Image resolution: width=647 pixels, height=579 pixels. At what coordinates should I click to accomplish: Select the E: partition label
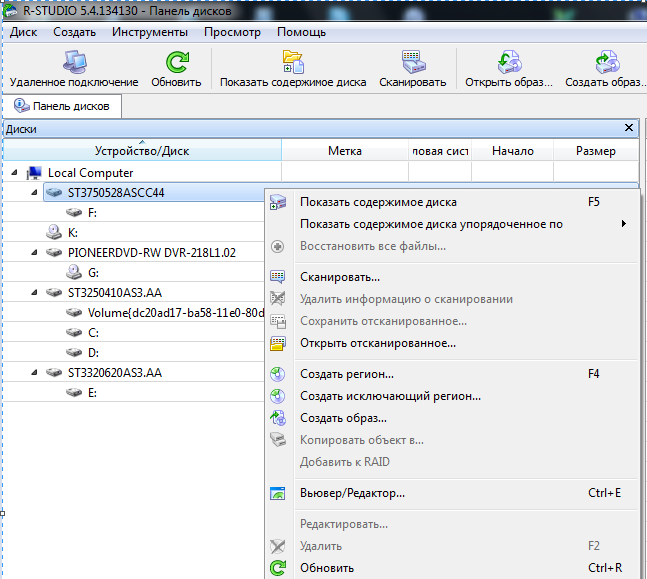pyautogui.click(x=92, y=392)
